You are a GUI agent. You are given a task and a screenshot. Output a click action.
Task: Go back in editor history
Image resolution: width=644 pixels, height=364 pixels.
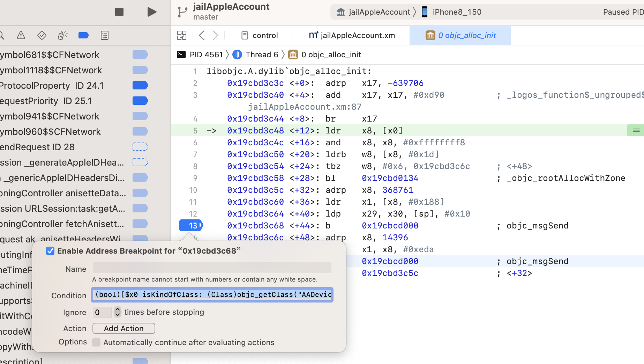[202, 35]
